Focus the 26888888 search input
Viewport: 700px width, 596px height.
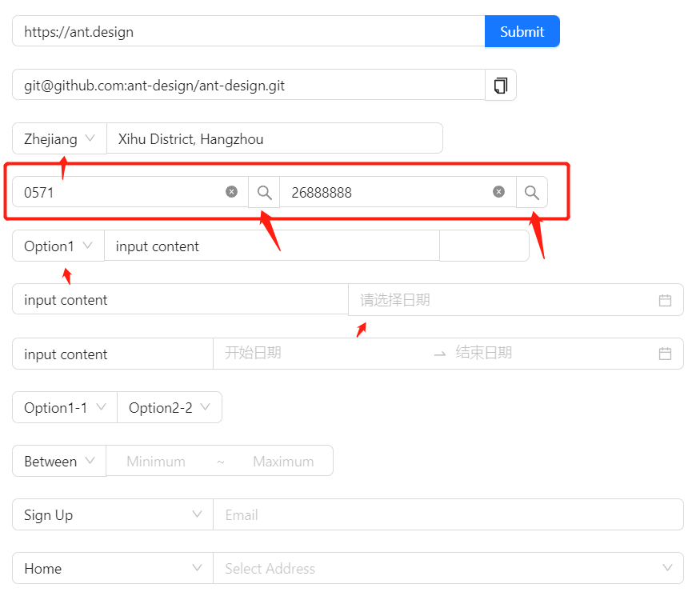pyautogui.click(x=398, y=192)
